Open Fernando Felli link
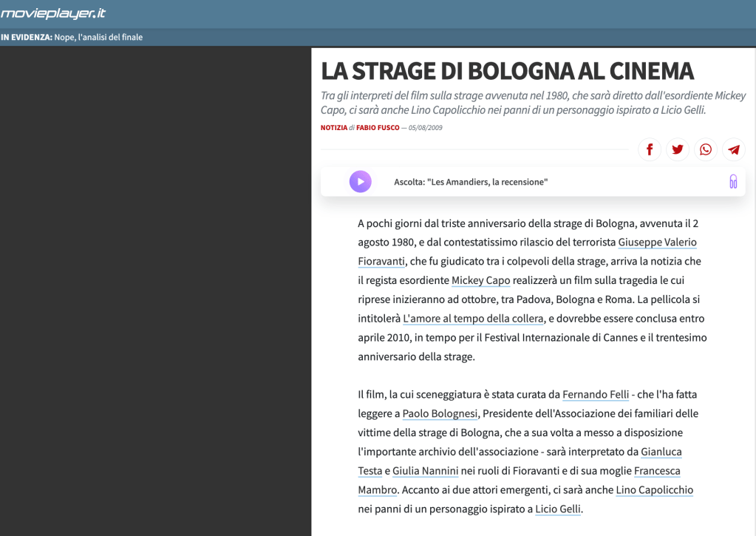 [596, 395]
